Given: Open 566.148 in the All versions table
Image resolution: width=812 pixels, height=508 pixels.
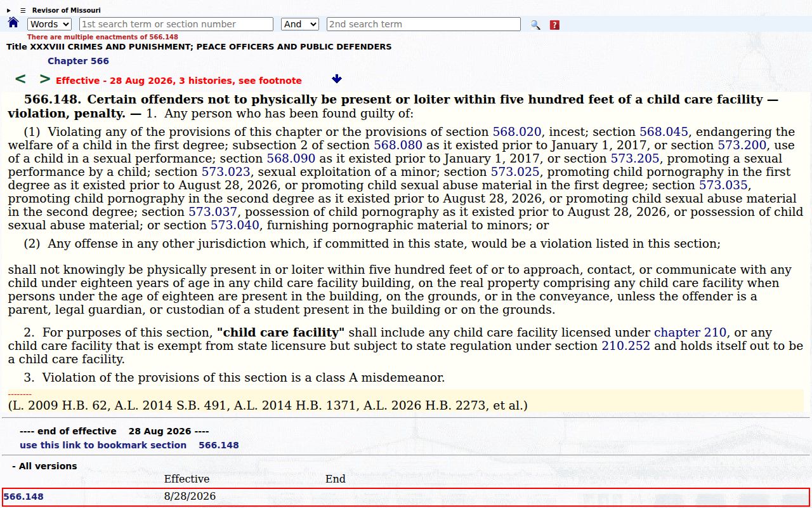Looking at the screenshot, I should pyautogui.click(x=23, y=497).
